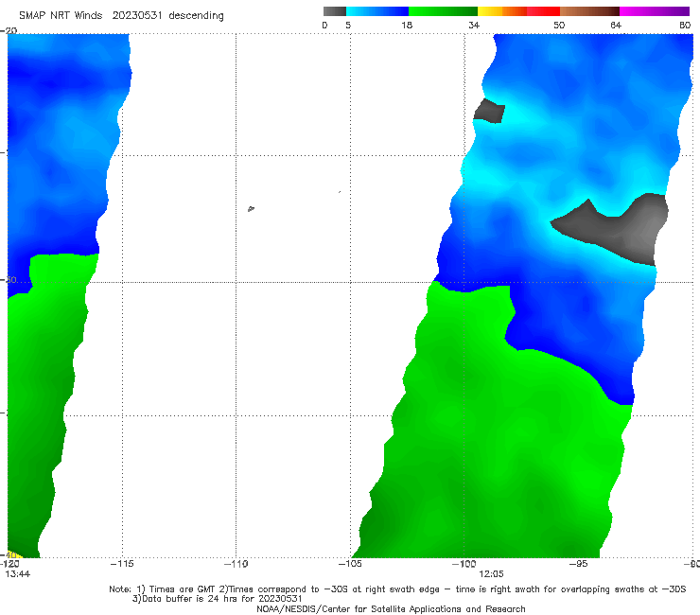Image resolution: width=700 pixels, height=615 pixels.
Task: Click the gray 0-5 segment of the color scale
Action: coord(335,11)
